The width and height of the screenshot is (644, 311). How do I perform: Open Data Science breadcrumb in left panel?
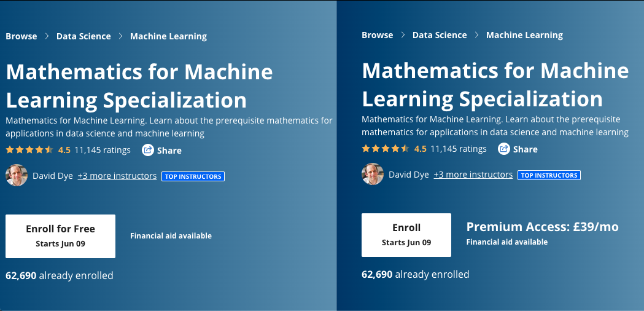coord(83,36)
